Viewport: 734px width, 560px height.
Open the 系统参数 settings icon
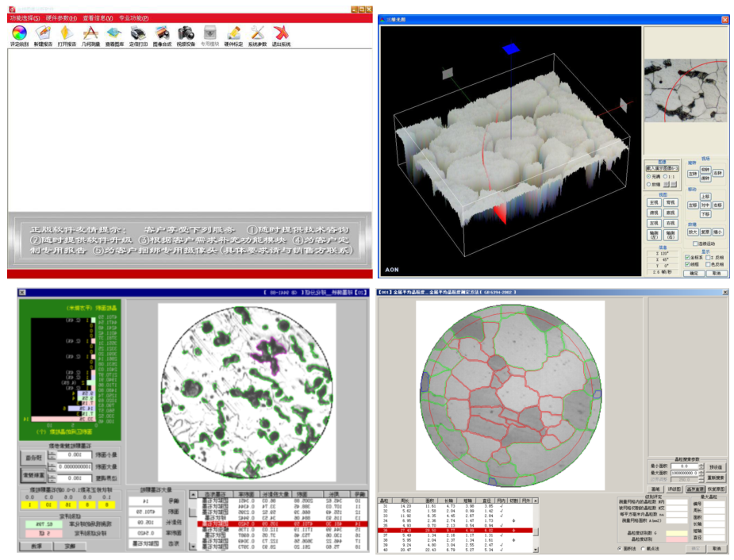pos(257,33)
